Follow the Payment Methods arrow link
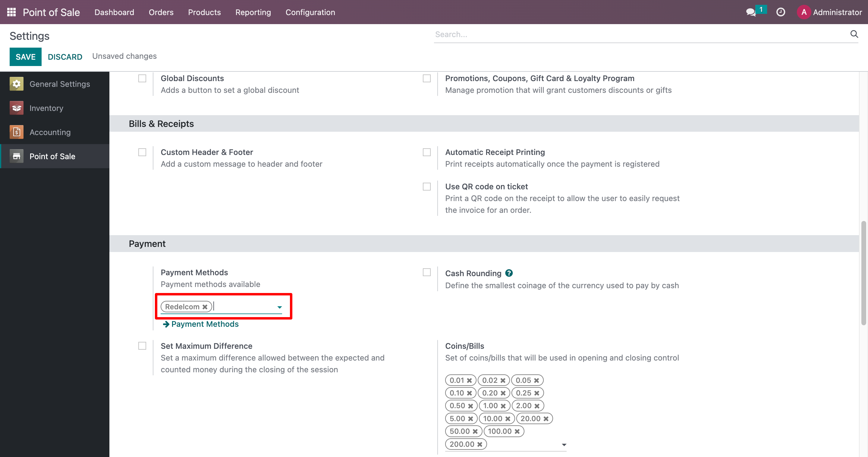Image resolution: width=868 pixels, height=457 pixels. tap(201, 324)
